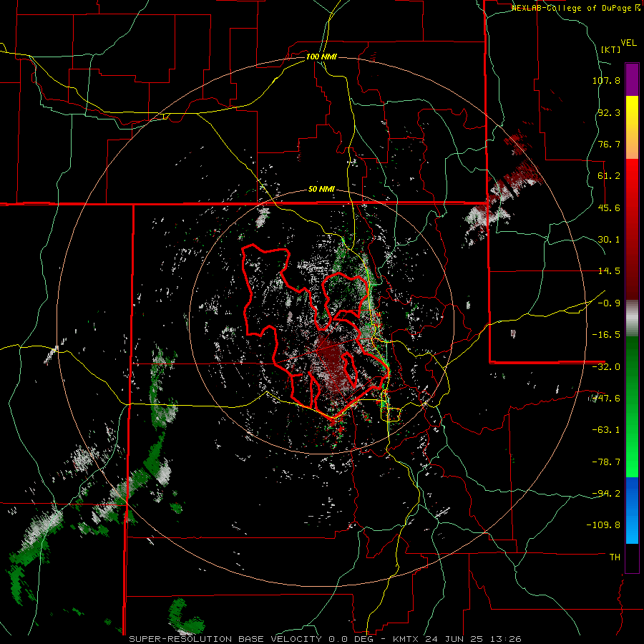Click the -47.6 velocity legend value
The width and height of the screenshot is (644, 644).
[x=606, y=399]
